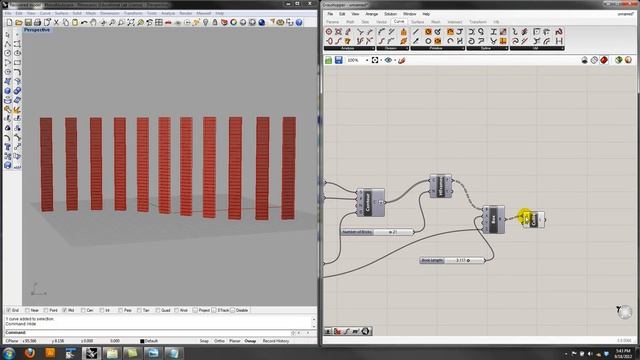
Task: Toggle Ortho in Rhino status bar
Action: click(x=219, y=341)
